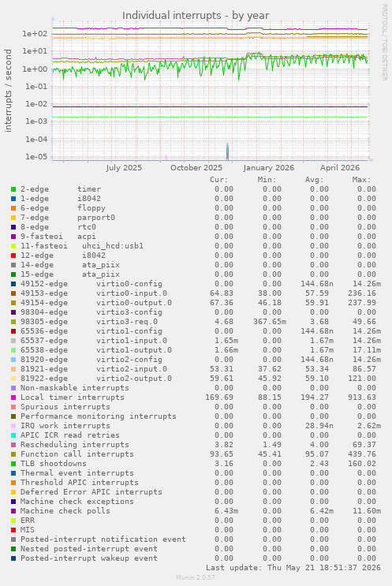Click the magenta Local timer interrupts swatch
This screenshot has width=392, height=586.
13,398
